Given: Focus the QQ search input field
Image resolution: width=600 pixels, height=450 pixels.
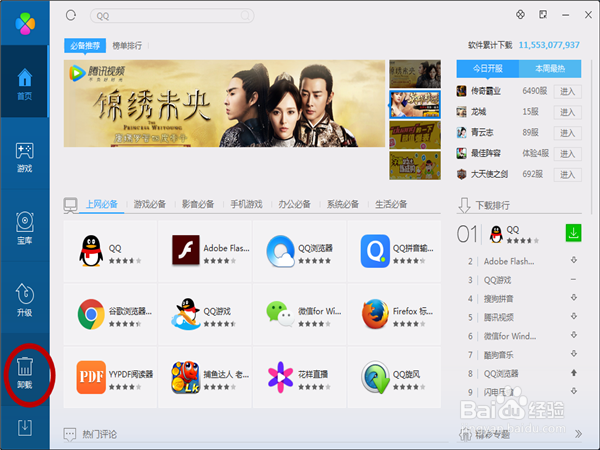Looking at the screenshot, I should point(172,16).
